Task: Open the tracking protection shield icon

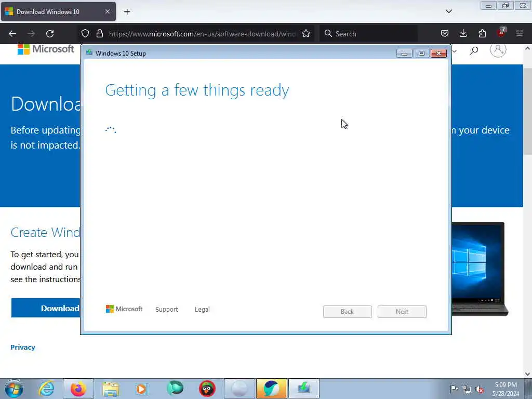Action: [x=85, y=33]
